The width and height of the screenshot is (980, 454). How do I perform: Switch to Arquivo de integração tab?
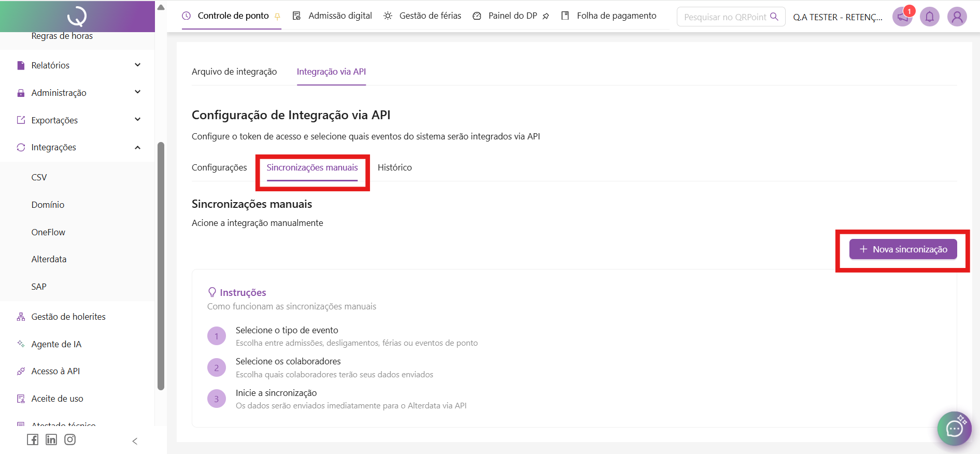coord(234,72)
